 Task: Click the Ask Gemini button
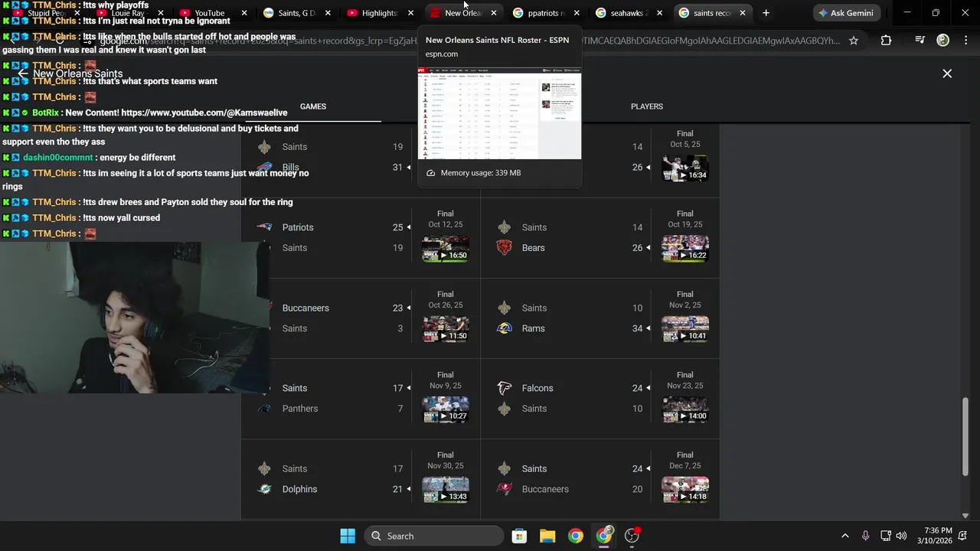click(846, 13)
